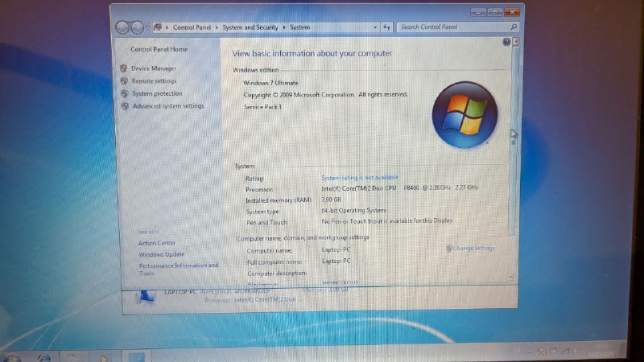Open Internet Explorer from the taskbar
This screenshot has width=644, height=362.
point(43,358)
